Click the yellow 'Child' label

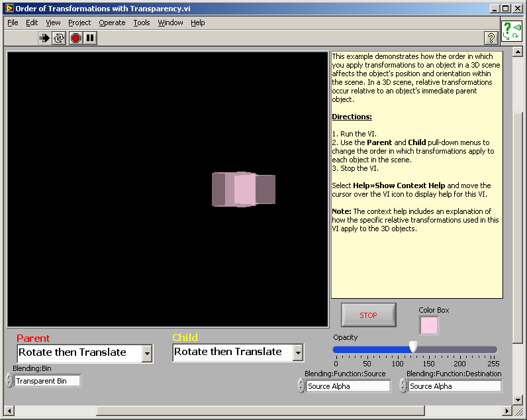pyautogui.click(x=185, y=337)
